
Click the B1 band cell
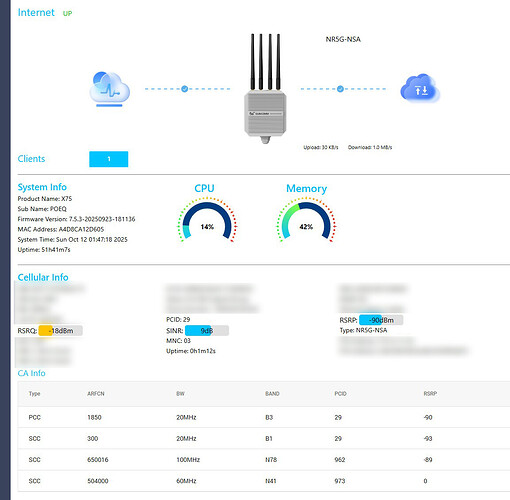[x=269, y=439]
